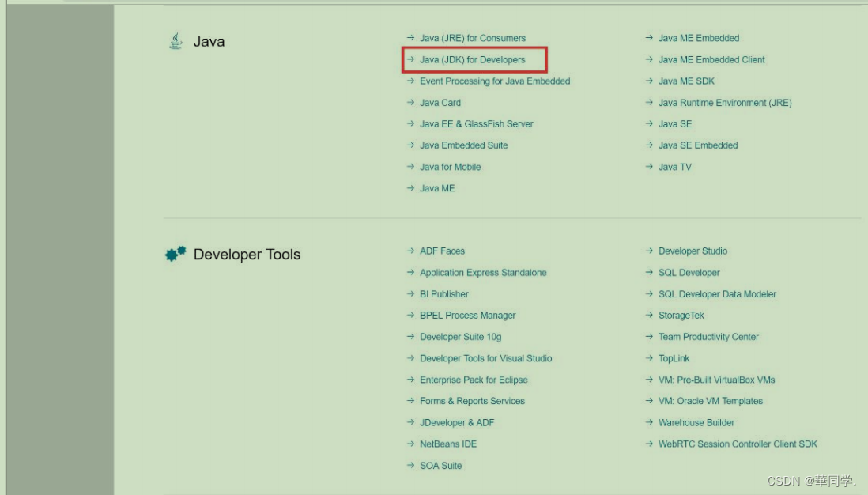Screen dimensions: 868x495
Task: Open the Java TV link
Action: (675, 167)
